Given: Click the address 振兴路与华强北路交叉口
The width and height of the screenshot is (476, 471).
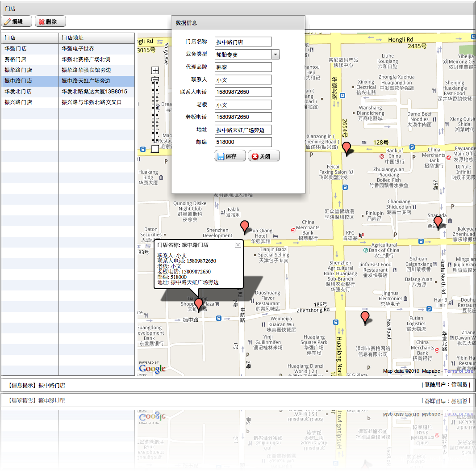Looking at the screenshot, I should point(92,102).
